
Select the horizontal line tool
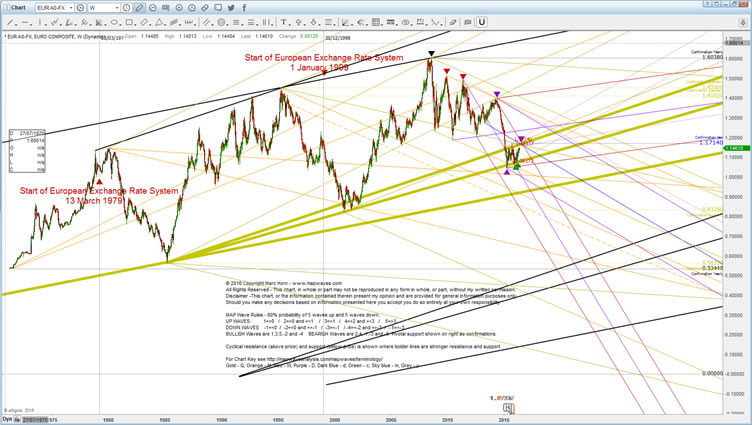(25, 22)
